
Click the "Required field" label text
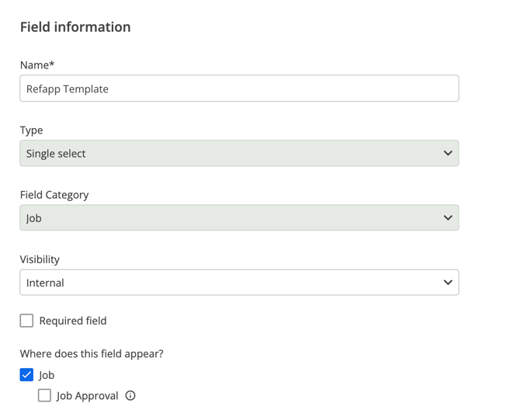click(73, 321)
